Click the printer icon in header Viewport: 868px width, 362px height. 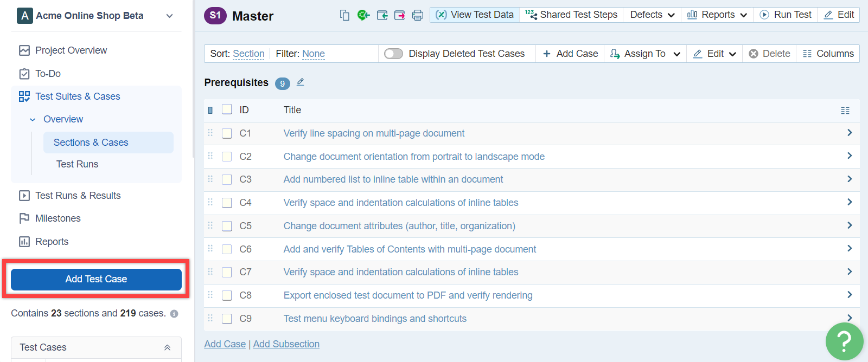coord(418,15)
